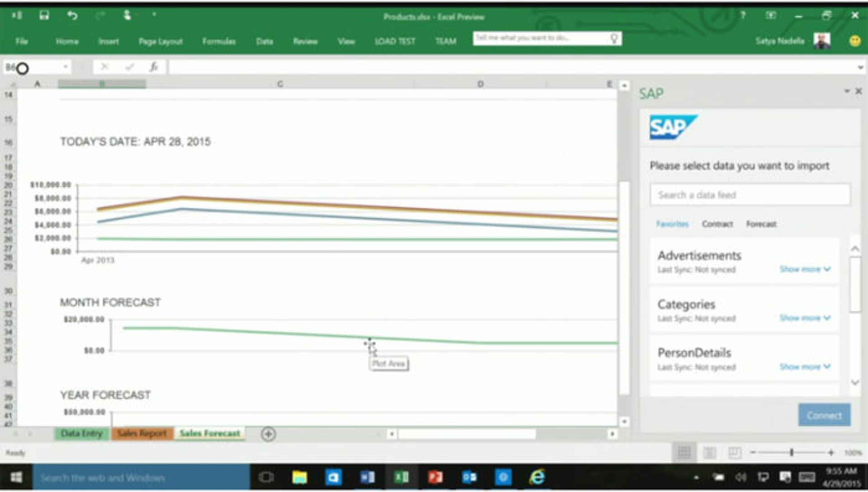Click the Undo arrow icon
Image resolution: width=868 pixels, height=492 pixels.
click(72, 16)
